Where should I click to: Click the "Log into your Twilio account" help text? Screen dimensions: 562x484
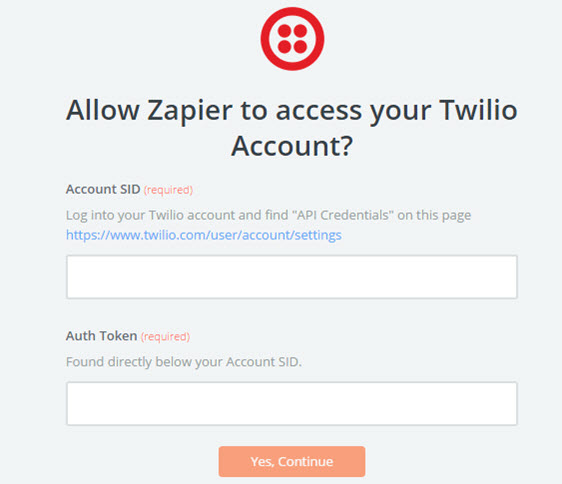pyautogui.click(x=268, y=215)
